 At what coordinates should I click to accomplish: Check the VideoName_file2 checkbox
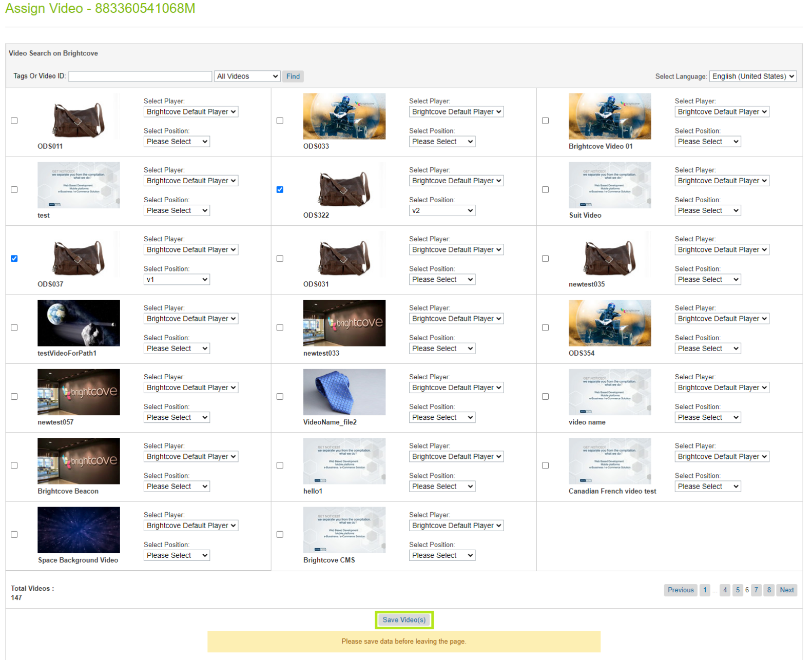280,396
